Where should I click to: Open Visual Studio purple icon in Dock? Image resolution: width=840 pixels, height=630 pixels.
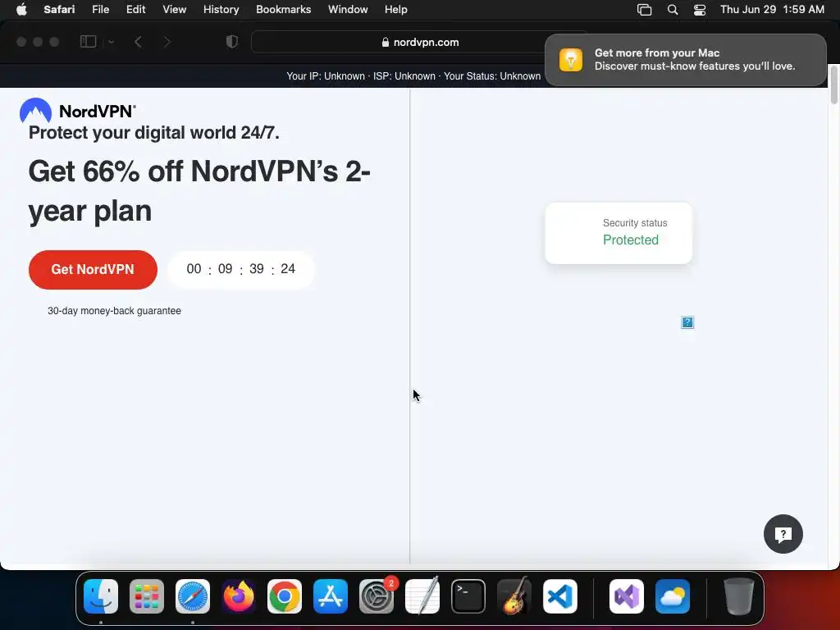coord(627,596)
